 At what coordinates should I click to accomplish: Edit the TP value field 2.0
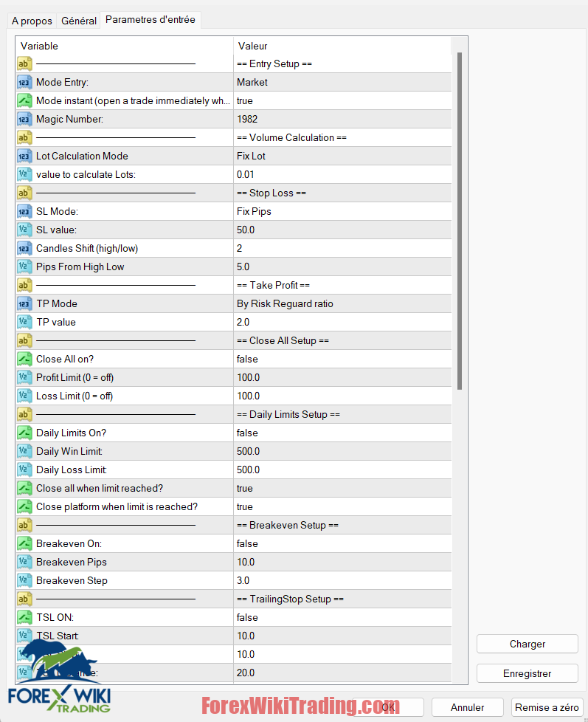[343, 323]
